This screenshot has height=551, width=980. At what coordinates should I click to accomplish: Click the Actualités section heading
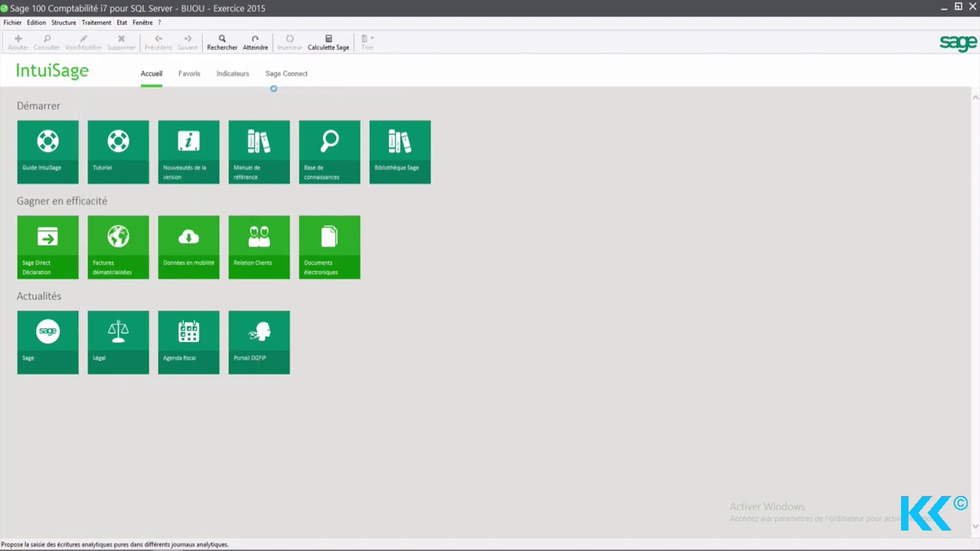coord(39,296)
